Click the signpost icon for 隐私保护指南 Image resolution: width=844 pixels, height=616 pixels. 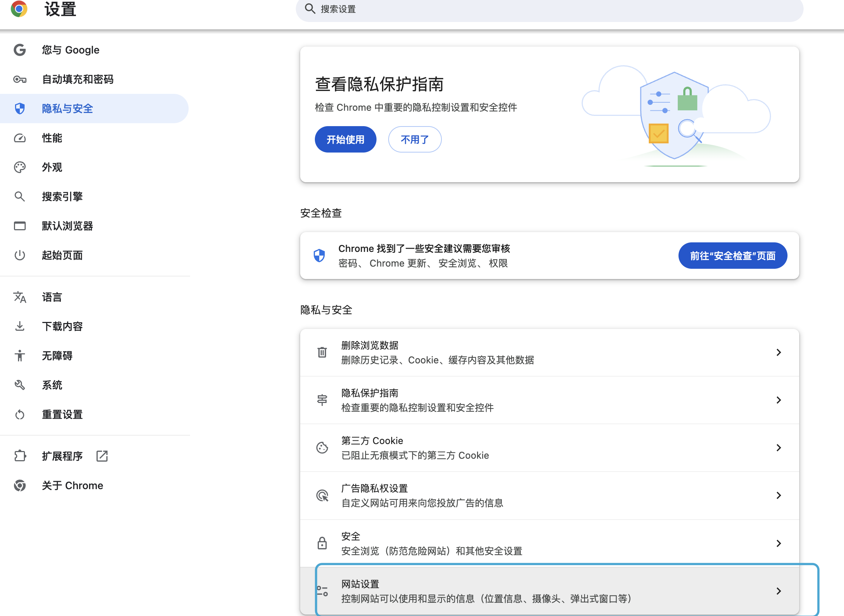coord(322,400)
